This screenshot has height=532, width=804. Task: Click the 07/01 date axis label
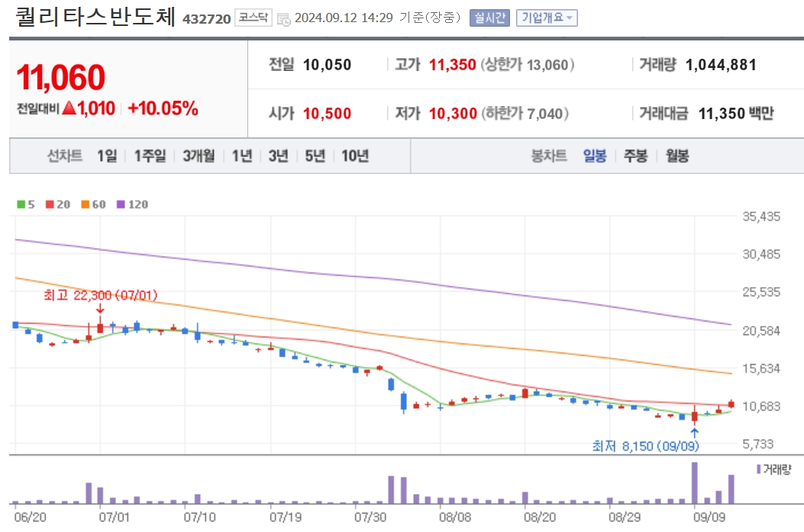tap(115, 517)
